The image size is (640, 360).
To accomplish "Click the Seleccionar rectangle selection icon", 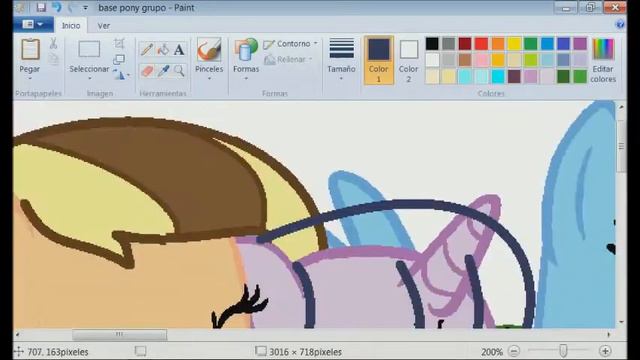I will pos(89,49).
